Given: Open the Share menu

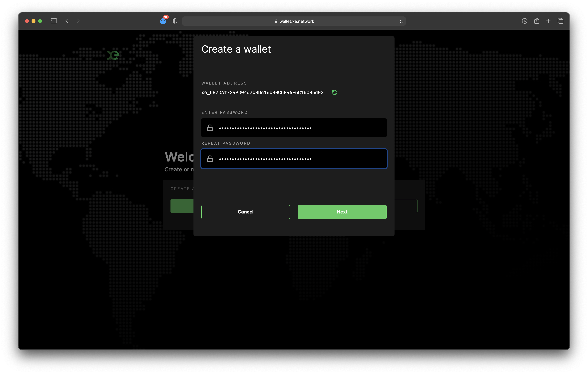Looking at the screenshot, I should point(536,21).
